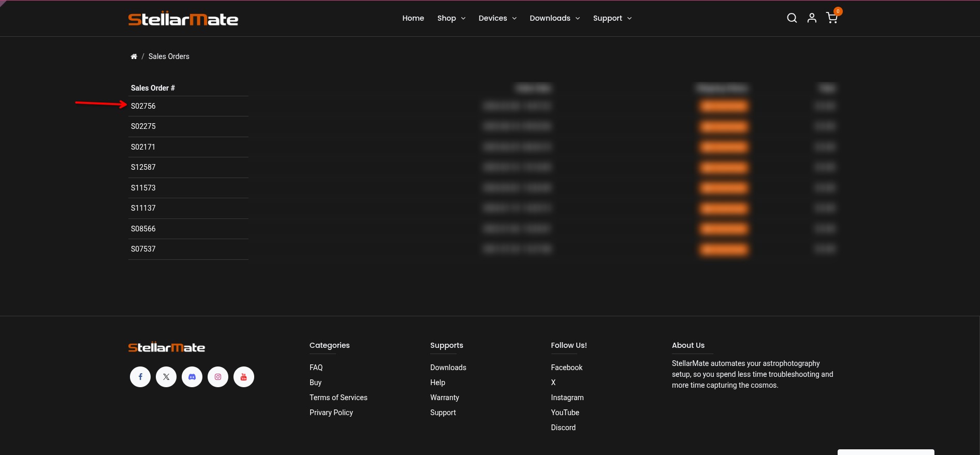Open sales order S08566
The image size is (980, 455).
(x=143, y=229)
